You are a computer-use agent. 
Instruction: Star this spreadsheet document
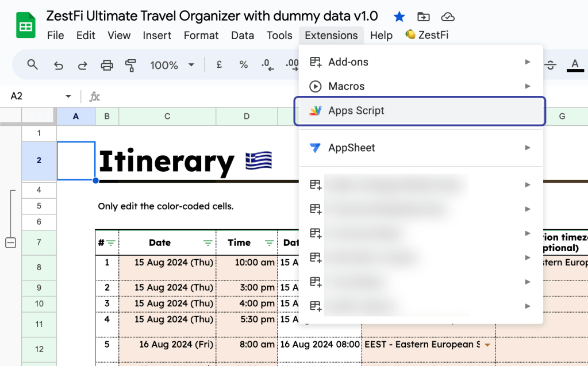click(x=399, y=16)
